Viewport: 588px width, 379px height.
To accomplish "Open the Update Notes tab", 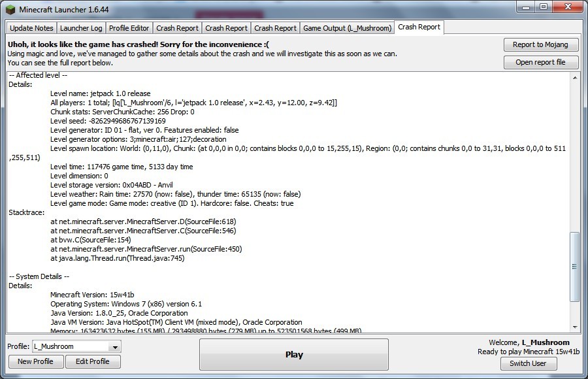I will (x=31, y=28).
